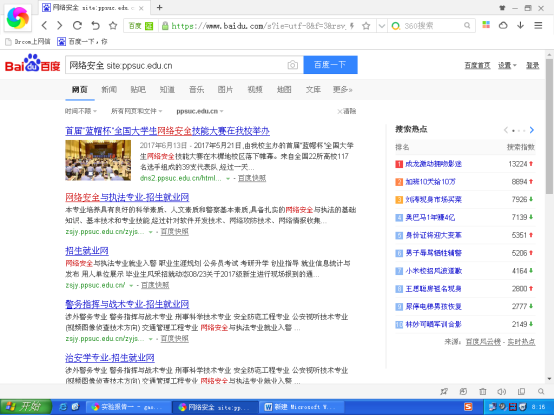Image resolution: width=554 pixels, height=416 pixels.
Task: Switch to the 图片 tab
Action: point(225,89)
